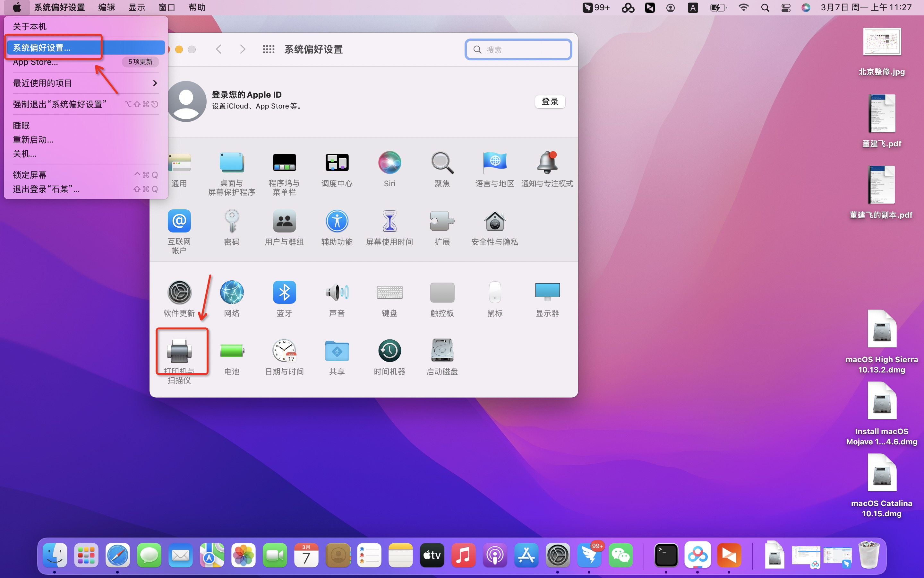Image resolution: width=924 pixels, height=578 pixels.
Task: Click the input source A icon
Action: pyautogui.click(x=693, y=8)
